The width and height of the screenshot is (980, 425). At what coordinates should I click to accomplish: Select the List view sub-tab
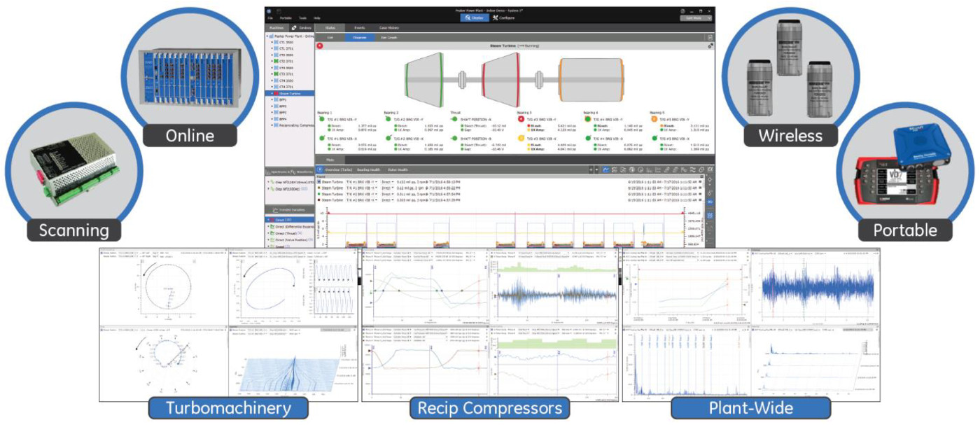(x=330, y=38)
